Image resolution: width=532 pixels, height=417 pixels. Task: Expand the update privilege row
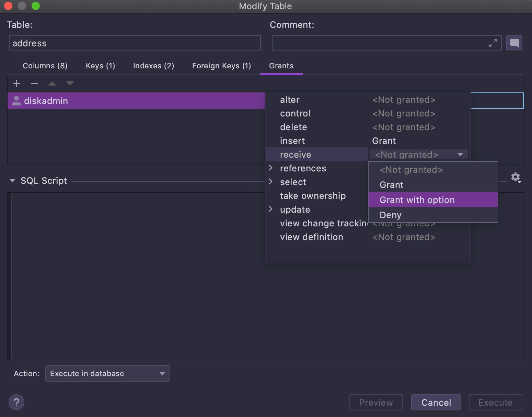271,209
